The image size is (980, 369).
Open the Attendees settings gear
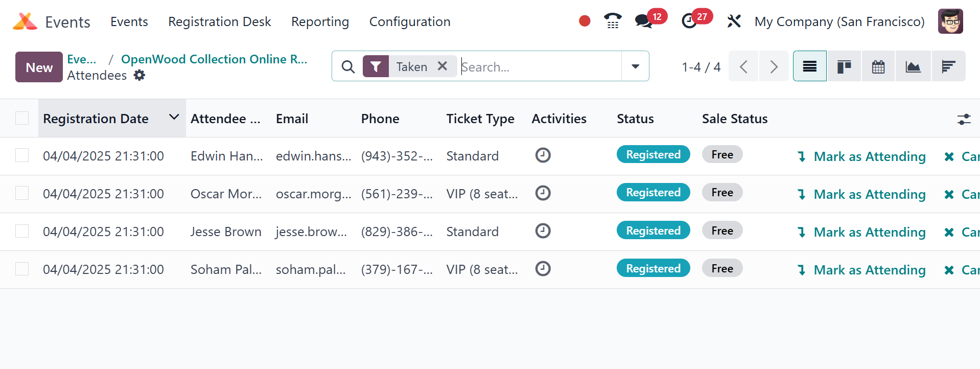pos(139,76)
